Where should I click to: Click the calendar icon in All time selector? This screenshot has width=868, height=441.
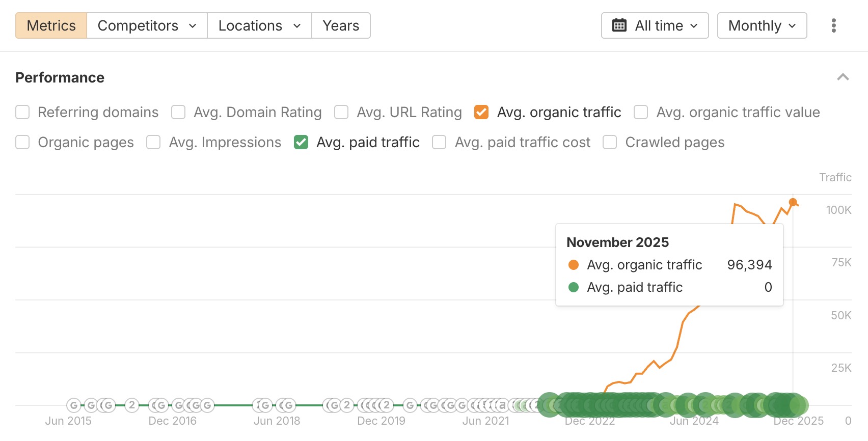coord(619,25)
